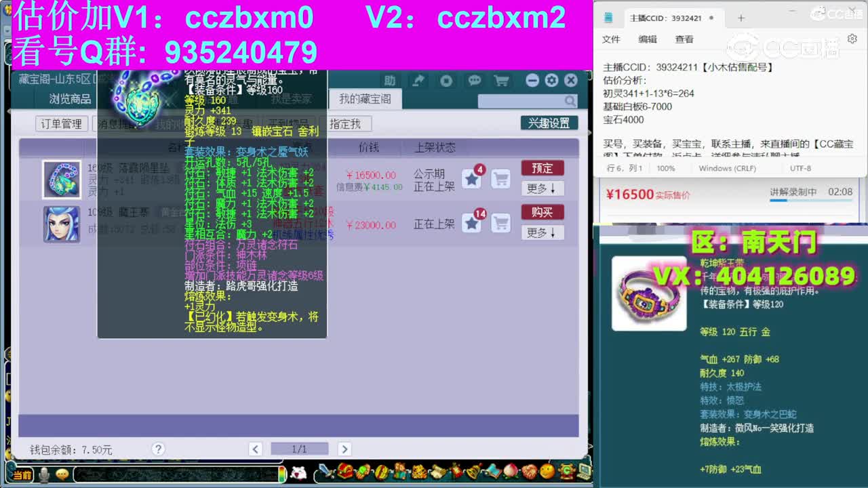The width and height of the screenshot is (868, 488).
Task: Go to previous page arrow in pager
Action: coord(256,449)
